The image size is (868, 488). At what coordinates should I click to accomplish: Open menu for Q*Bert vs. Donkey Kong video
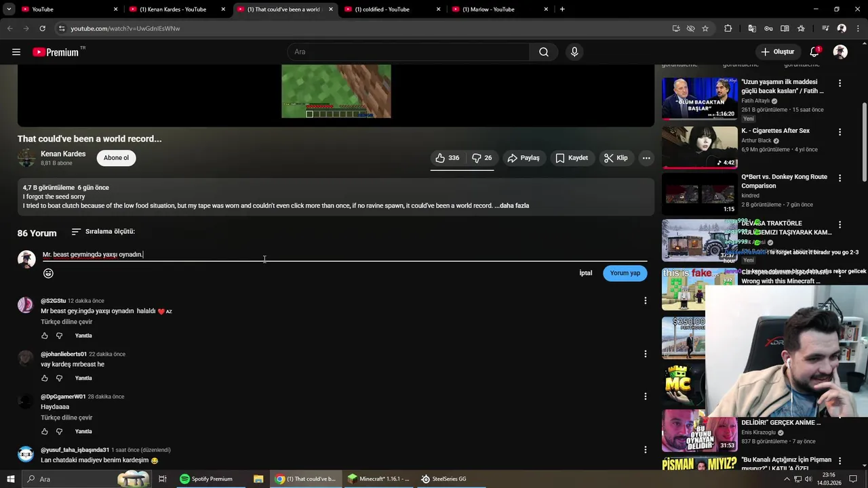coord(840,178)
